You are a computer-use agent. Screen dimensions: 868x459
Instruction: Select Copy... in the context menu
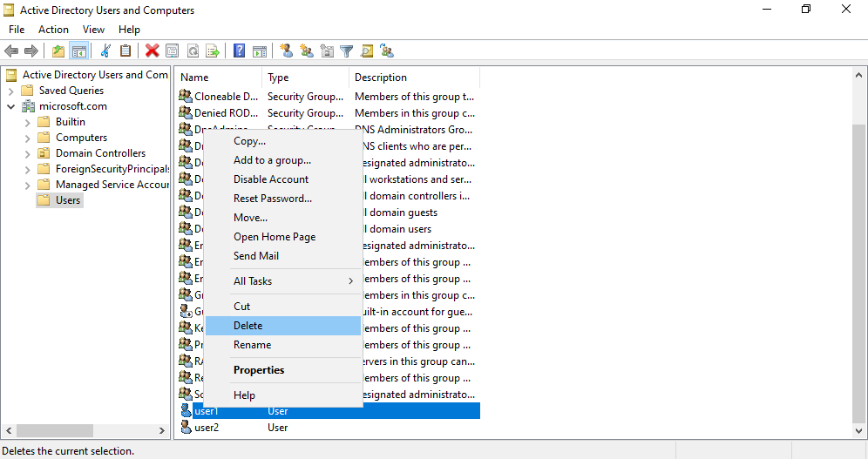[x=283, y=141]
